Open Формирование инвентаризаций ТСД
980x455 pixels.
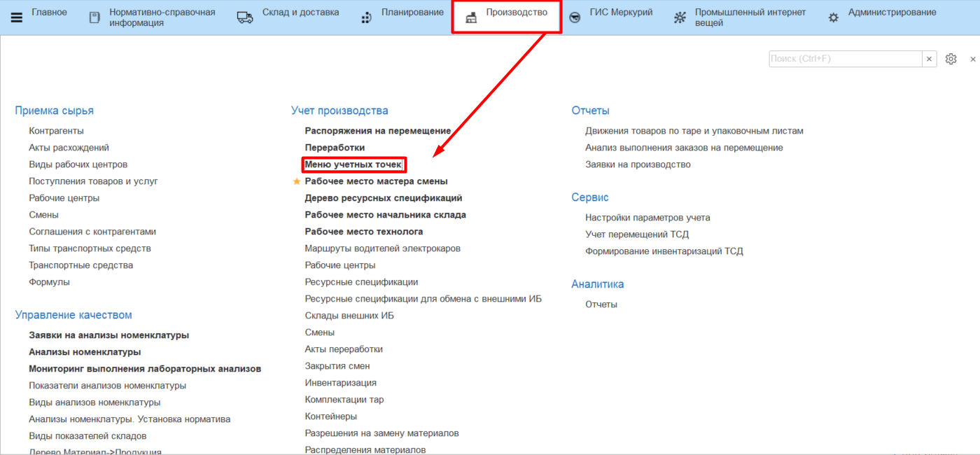[664, 251]
